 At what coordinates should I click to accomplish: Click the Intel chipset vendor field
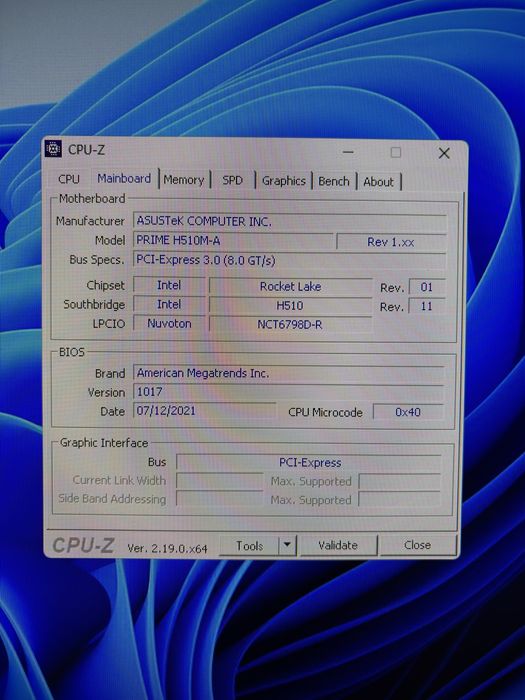169,285
